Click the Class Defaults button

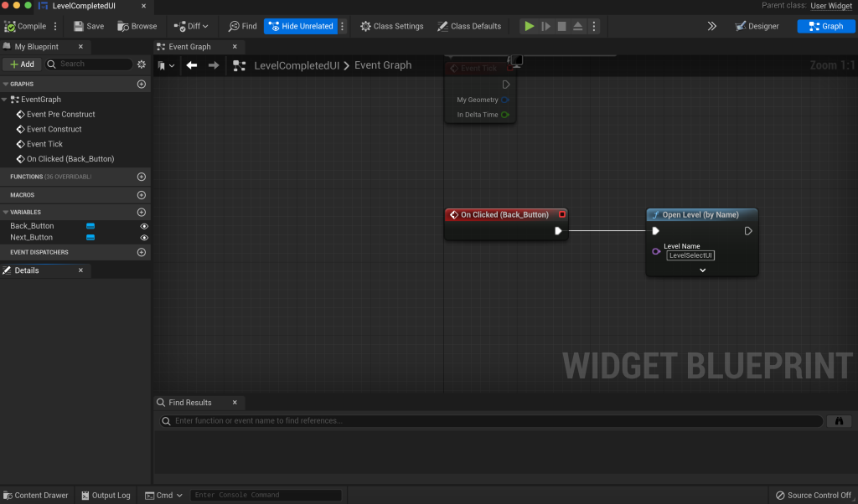[x=468, y=26]
